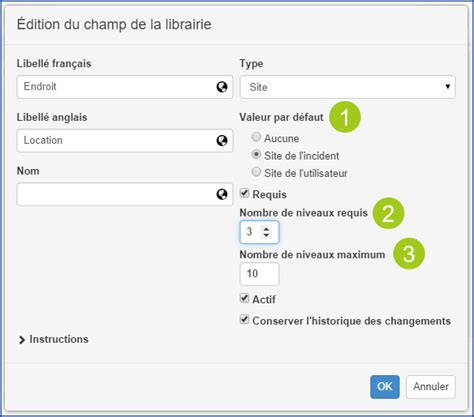Uncheck the Requis checkbox

tap(244, 193)
